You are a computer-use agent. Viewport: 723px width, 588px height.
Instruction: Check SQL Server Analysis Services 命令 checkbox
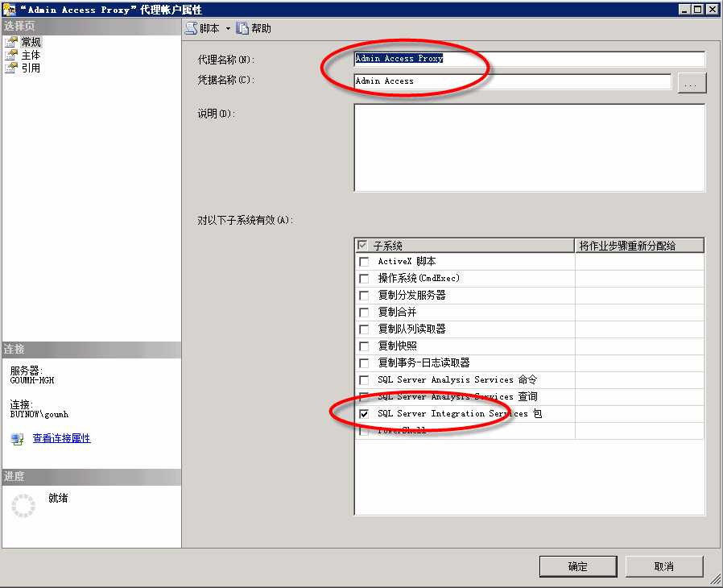(x=364, y=380)
